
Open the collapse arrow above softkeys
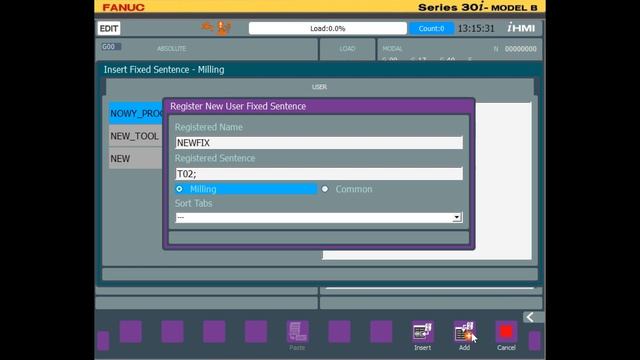[533, 317]
